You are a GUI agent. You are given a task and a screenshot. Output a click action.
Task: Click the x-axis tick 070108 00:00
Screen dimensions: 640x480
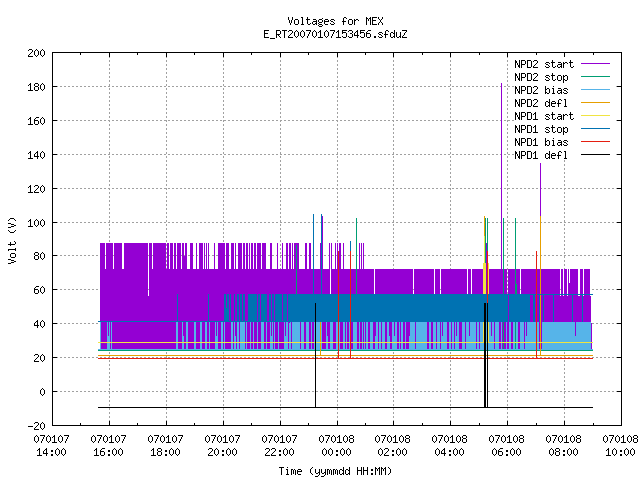336,446
